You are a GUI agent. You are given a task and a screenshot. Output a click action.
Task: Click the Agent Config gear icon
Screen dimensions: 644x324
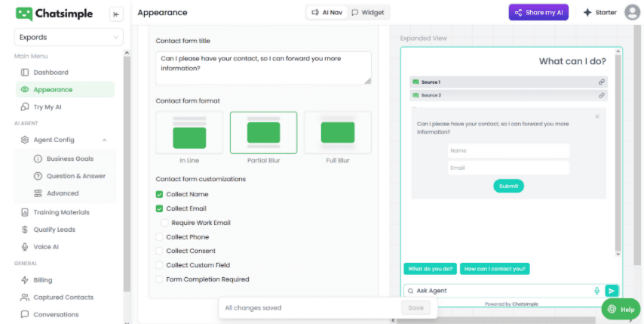pyautogui.click(x=25, y=140)
